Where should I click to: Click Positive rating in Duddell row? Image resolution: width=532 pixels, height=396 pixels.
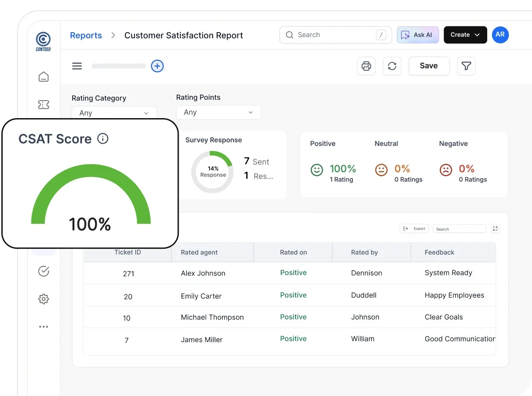[293, 295]
